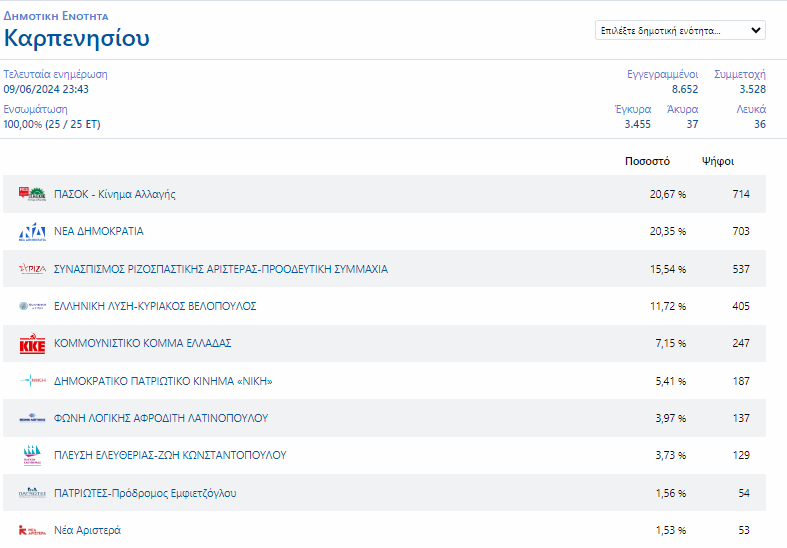The image size is (787, 548).
Task: Click the Καρπενησίου page heading
Action: pos(77,38)
